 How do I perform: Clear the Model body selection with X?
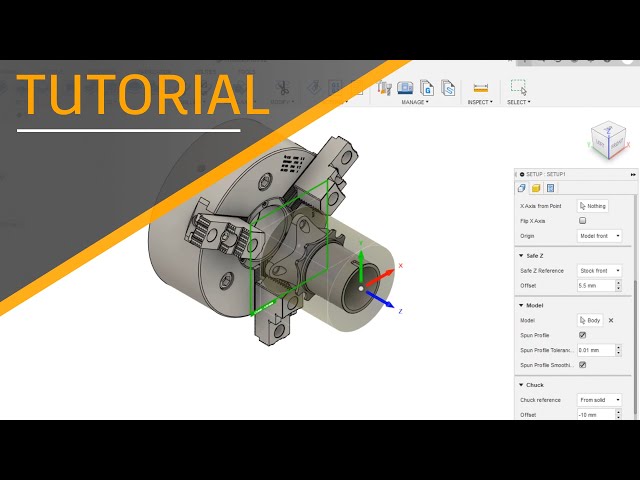tap(611, 320)
